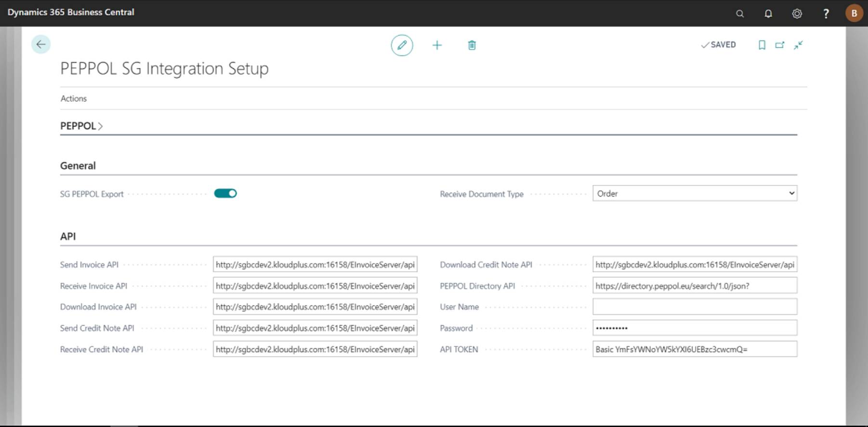Click the PEPPOL Directory API field
This screenshot has width=868, height=427.
click(695, 286)
